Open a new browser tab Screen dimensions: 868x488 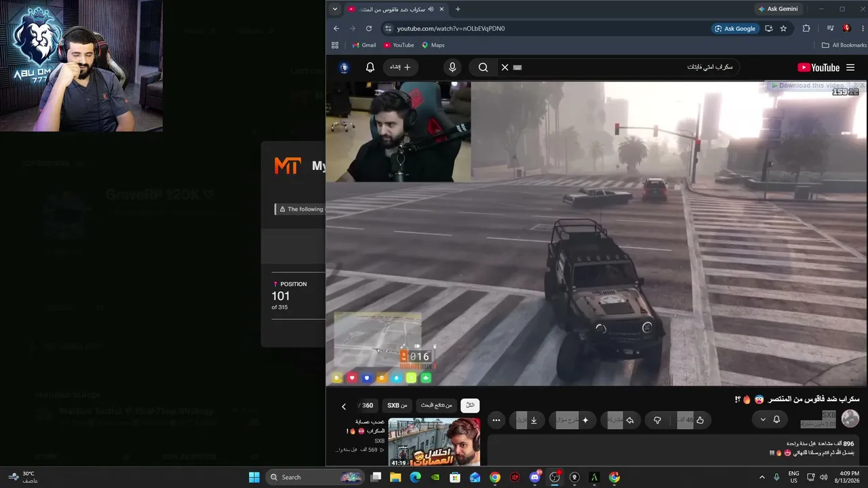458,9
